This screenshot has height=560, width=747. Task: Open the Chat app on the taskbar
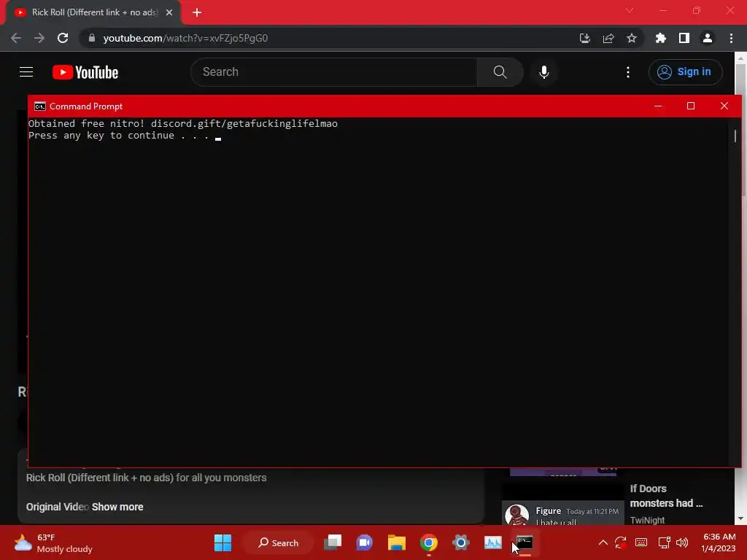[365, 542]
